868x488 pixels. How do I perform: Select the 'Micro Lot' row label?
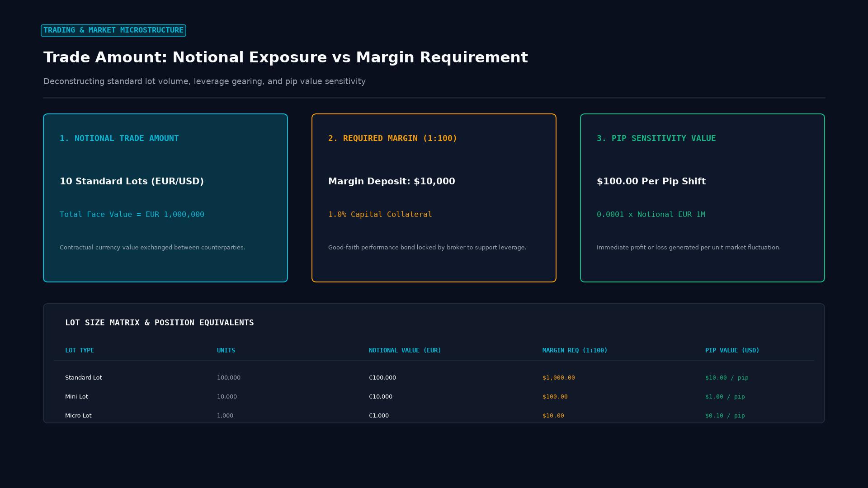(78, 416)
